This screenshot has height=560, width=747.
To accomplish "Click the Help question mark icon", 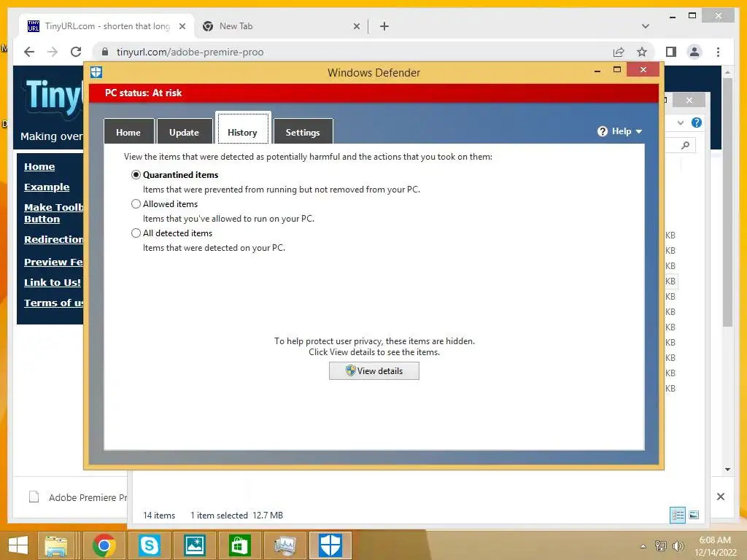I will (602, 131).
